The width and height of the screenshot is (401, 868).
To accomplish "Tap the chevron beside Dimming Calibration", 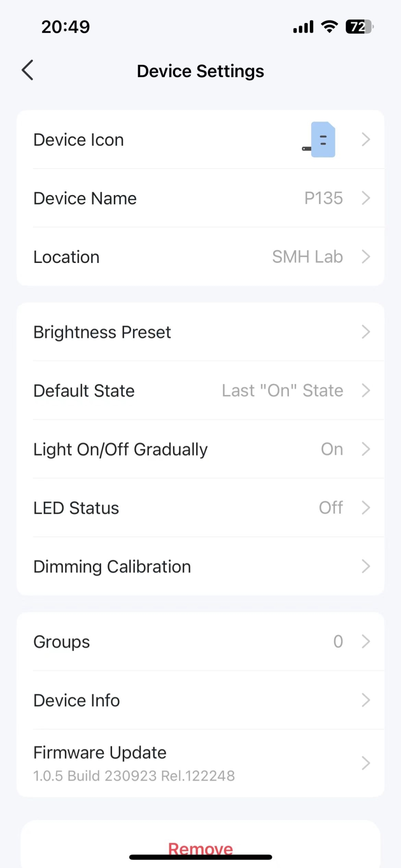I will 366,566.
